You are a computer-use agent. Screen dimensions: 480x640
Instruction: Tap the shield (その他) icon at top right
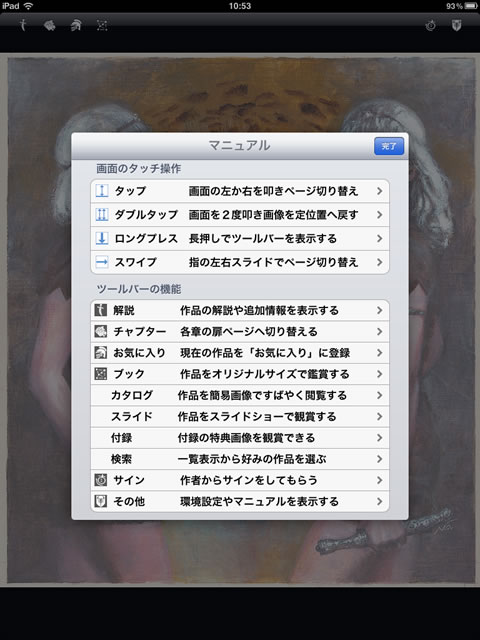point(456,26)
